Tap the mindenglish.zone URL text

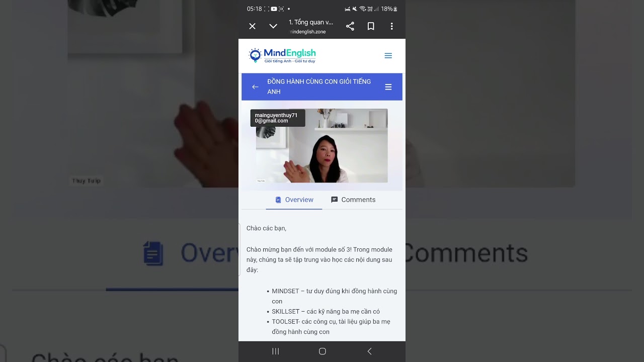308,32
